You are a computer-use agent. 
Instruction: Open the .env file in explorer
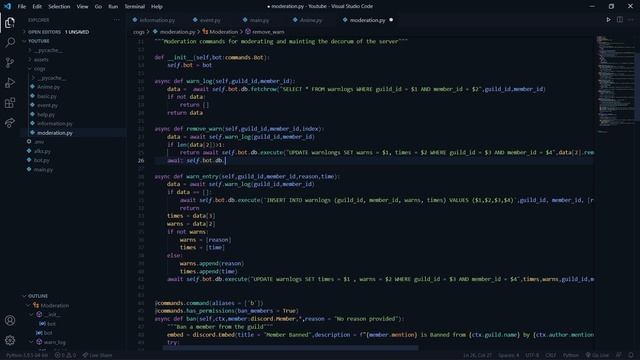39,142
